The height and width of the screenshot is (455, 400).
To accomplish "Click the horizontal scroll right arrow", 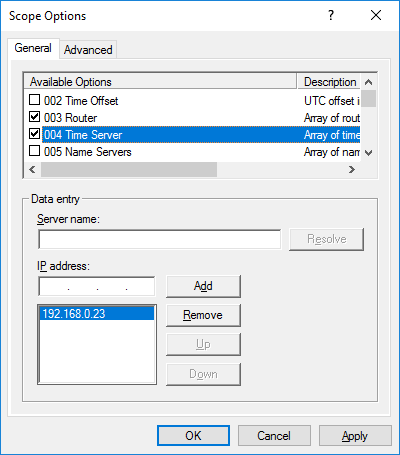I will click(x=352, y=170).
